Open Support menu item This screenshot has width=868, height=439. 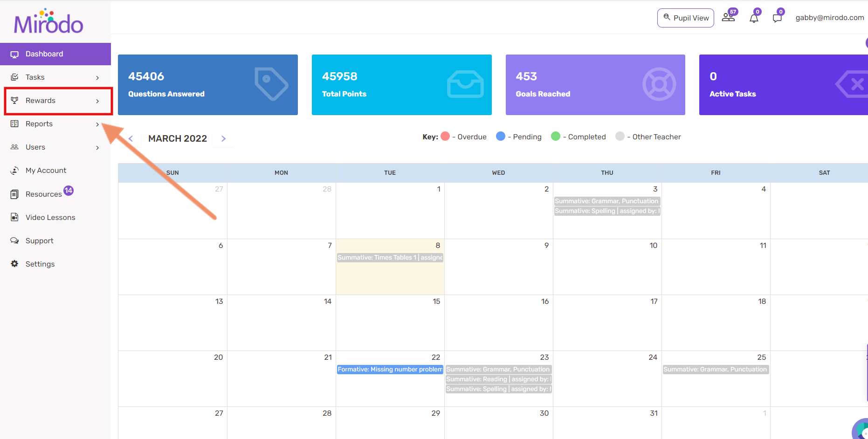point(40,241)
